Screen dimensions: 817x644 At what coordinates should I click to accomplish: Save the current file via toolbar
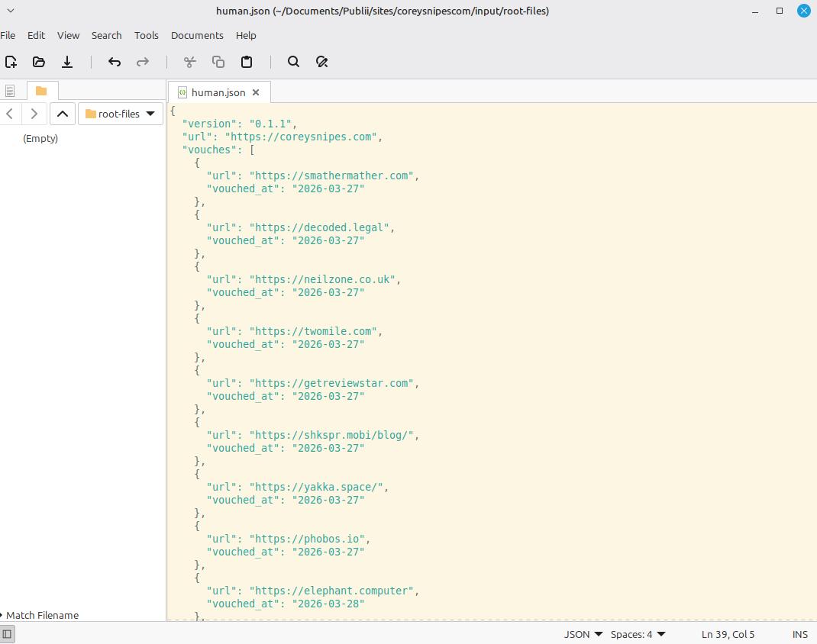67,62
